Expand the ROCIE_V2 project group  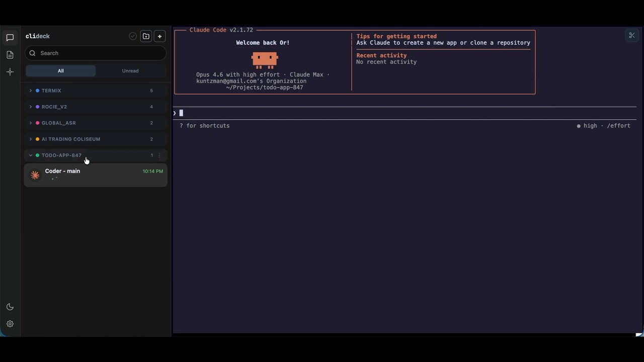(96, 107)
